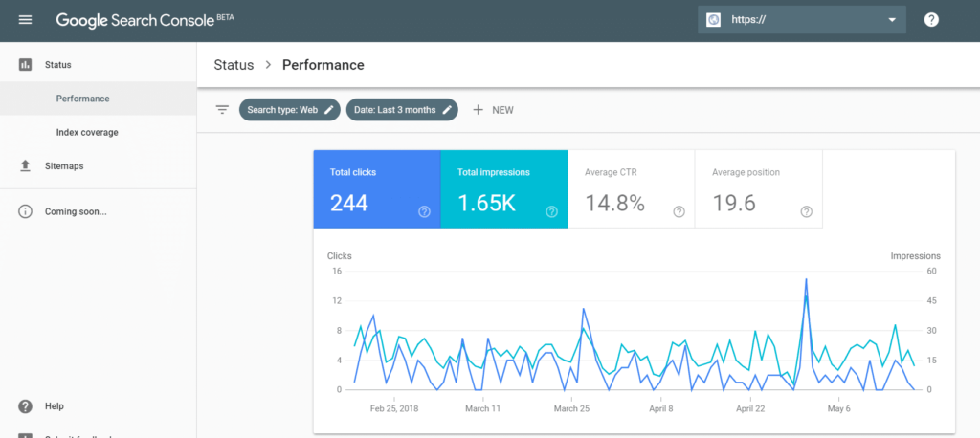Edit the Search type: Web filter chip
980x438 pixels.
pos(289,110)
